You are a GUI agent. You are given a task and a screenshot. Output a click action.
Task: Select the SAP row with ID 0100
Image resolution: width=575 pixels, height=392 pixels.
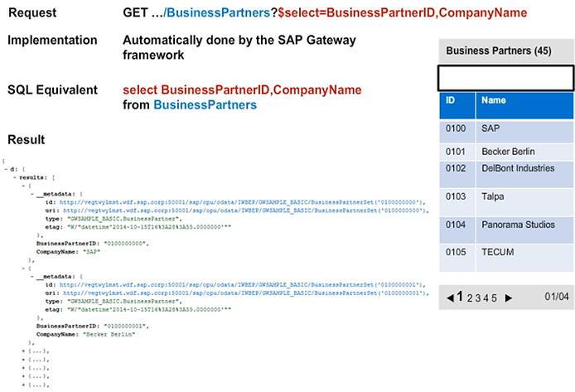pos(506,130)
